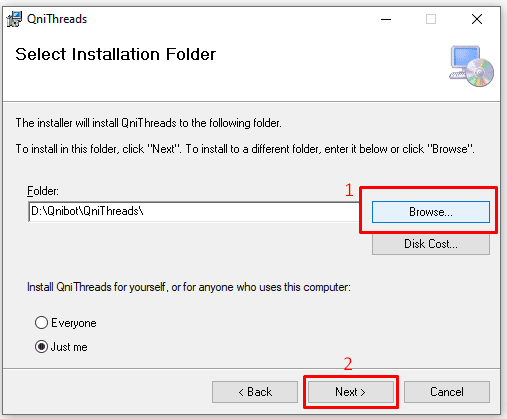Go to previous step with Back button
Screen dimensions: 507x419
[x=255, y=392]
